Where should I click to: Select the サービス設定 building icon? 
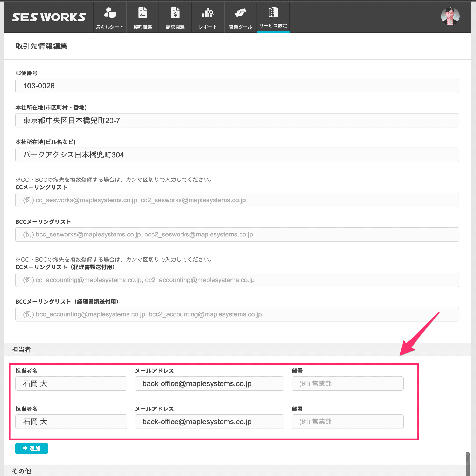point(273,13)
